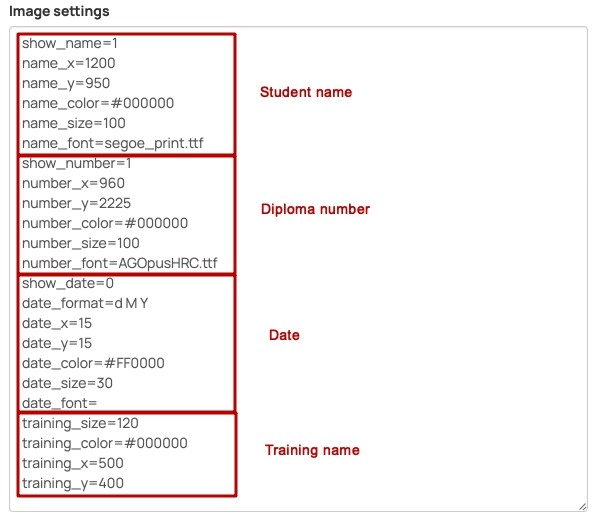Click the number_y=2225 line
This screenshot has width=593, height=520.
click(76, 203)
